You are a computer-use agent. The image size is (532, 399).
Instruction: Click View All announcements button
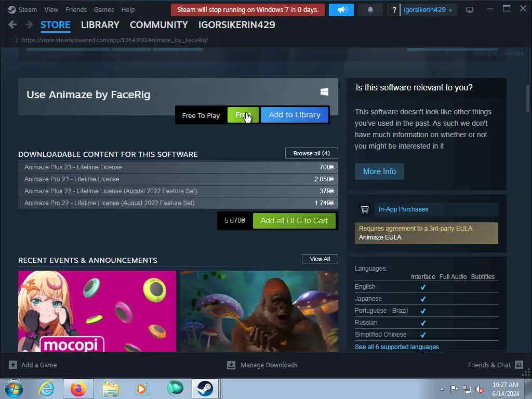coord(320,259)
